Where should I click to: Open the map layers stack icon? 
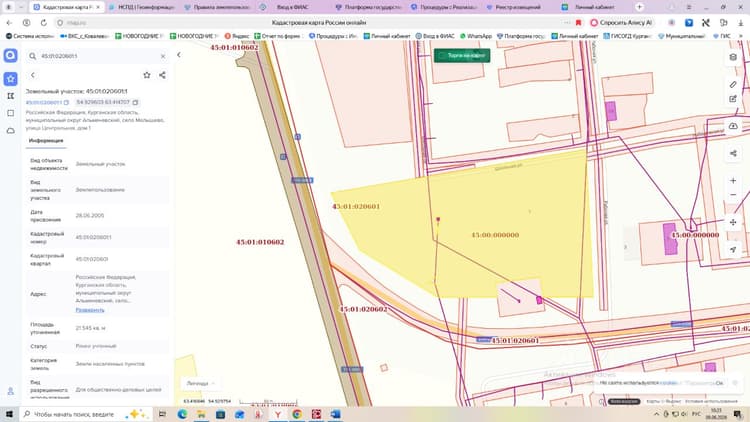pos(733,57)
